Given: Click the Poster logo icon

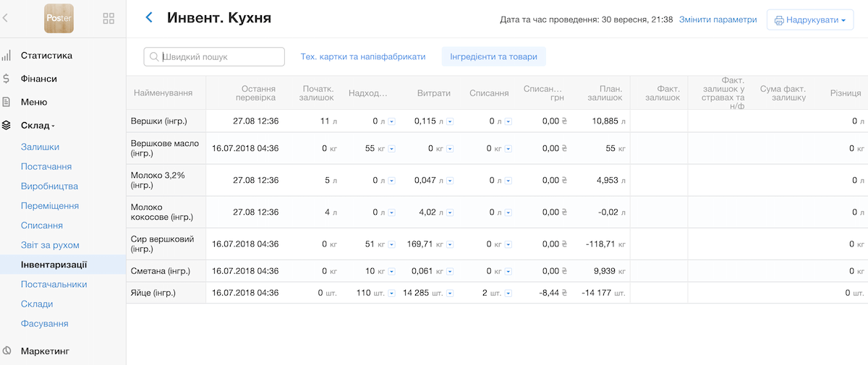Looking at the screenshot, I should click(x=59, y=18).
